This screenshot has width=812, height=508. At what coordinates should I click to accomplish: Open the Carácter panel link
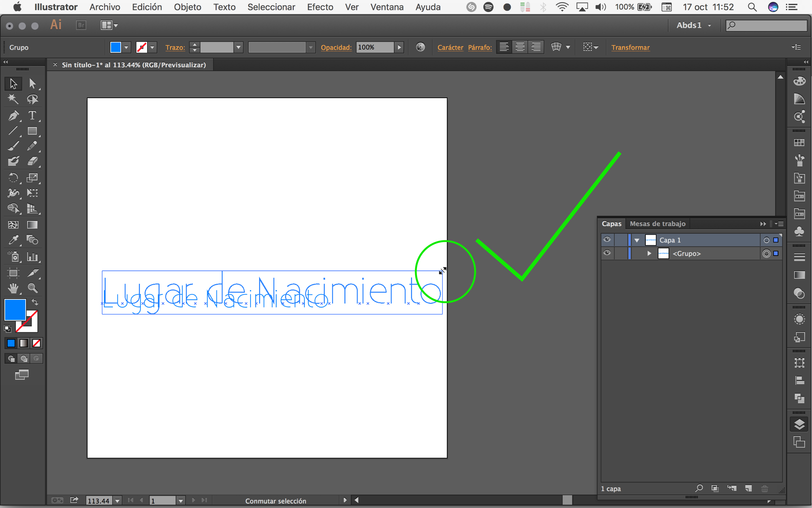(x=450, y=47)
